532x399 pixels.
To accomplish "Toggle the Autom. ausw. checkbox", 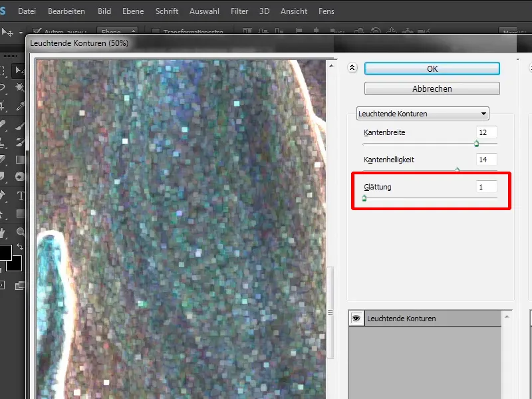I will click(37, 31).
